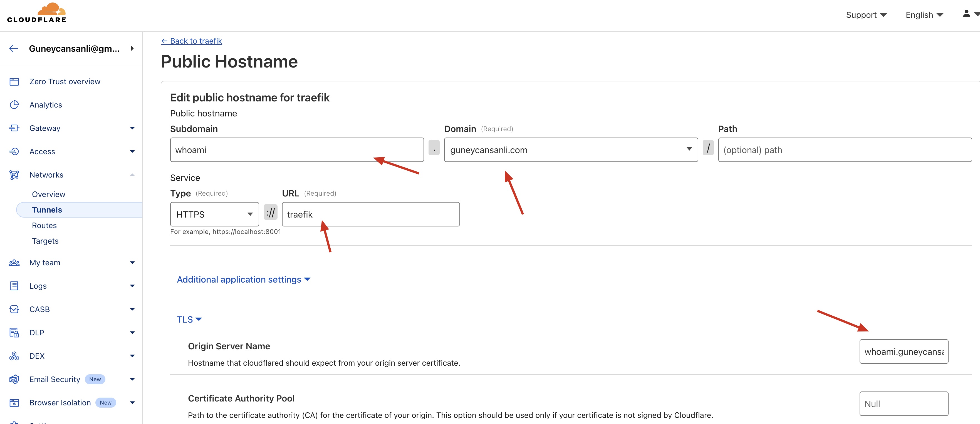980x424 pixels.
Task: Toggle Additional application settings section
Action: [244, 280]
